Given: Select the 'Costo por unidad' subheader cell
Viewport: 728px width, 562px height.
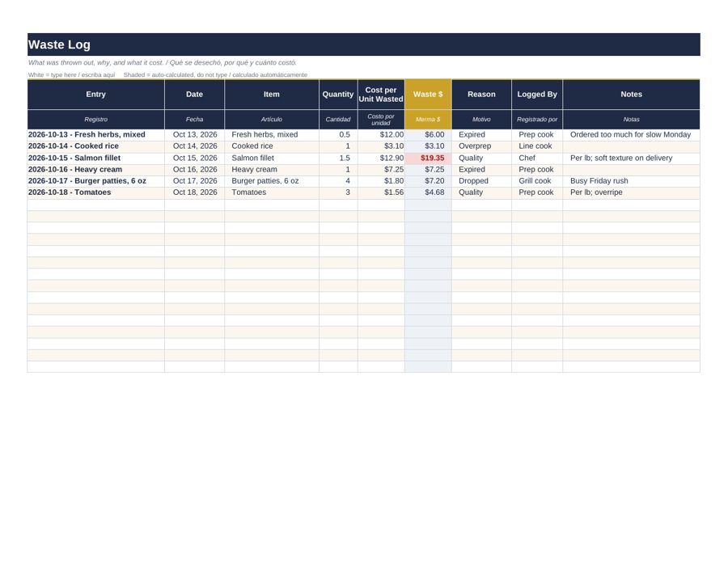Looking at the screenshot, I should 381,119.
